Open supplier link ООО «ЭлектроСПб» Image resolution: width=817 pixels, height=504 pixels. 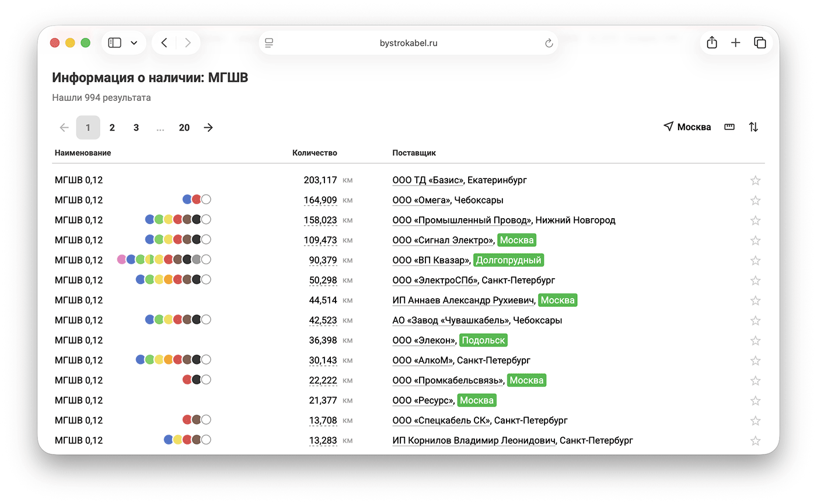[x=436, y=281]
